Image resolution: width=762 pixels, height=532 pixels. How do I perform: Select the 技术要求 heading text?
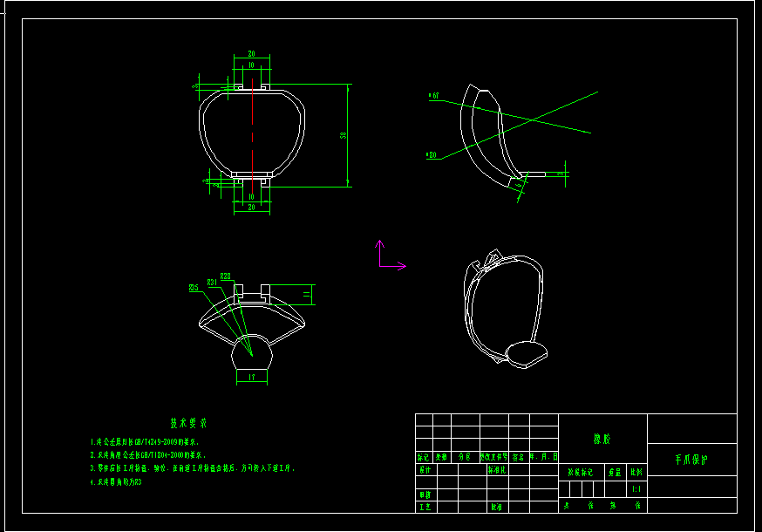pyautogui.click(x=187, y=423)
